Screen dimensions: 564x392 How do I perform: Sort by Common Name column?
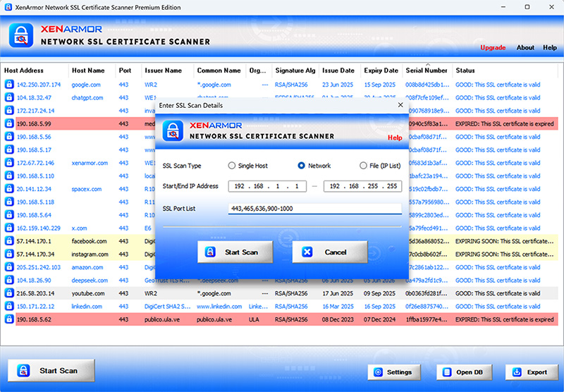[220, 71]
